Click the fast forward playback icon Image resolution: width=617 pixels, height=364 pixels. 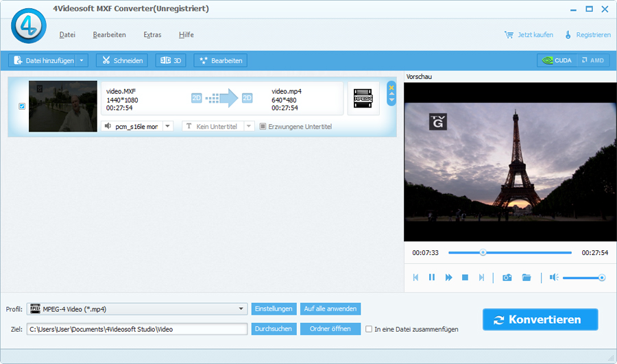[448, 278]
